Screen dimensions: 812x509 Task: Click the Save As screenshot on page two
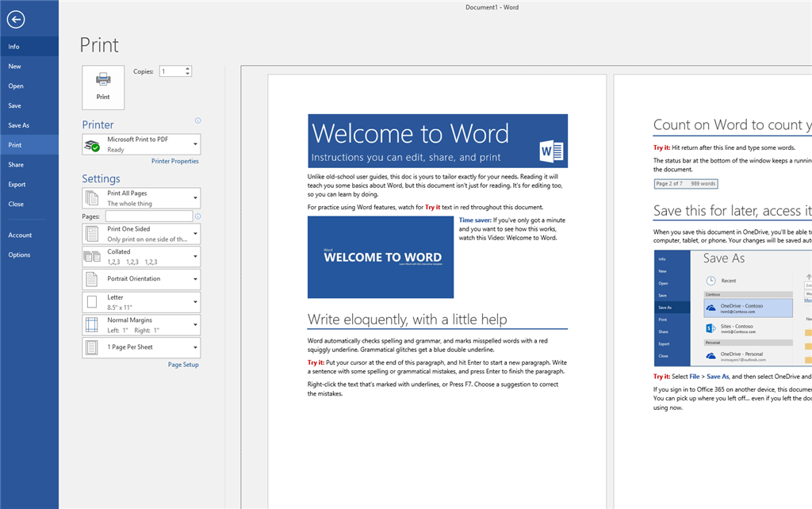[733, 308]
